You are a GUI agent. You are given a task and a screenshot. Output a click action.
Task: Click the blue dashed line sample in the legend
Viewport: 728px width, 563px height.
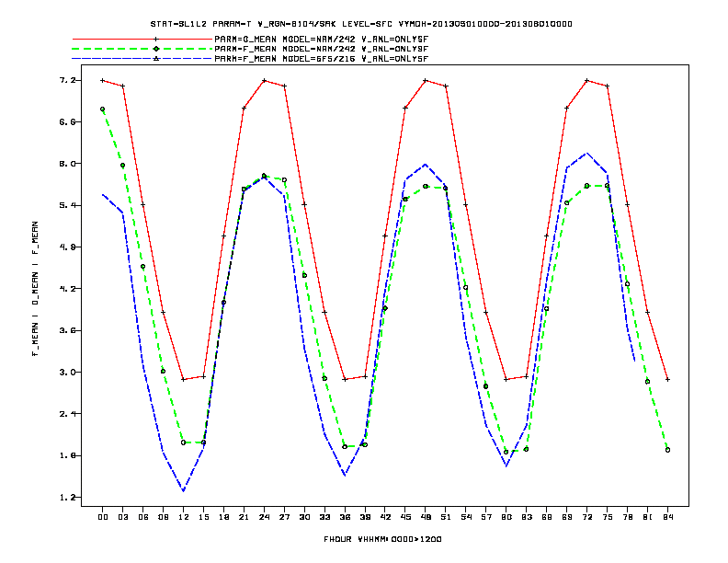pyautogui.click(x=142, y=59)
